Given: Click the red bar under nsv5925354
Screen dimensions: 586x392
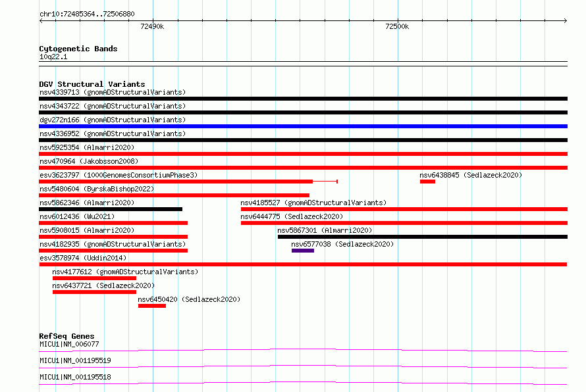Looking at the screenshot, I should point(303,154).
